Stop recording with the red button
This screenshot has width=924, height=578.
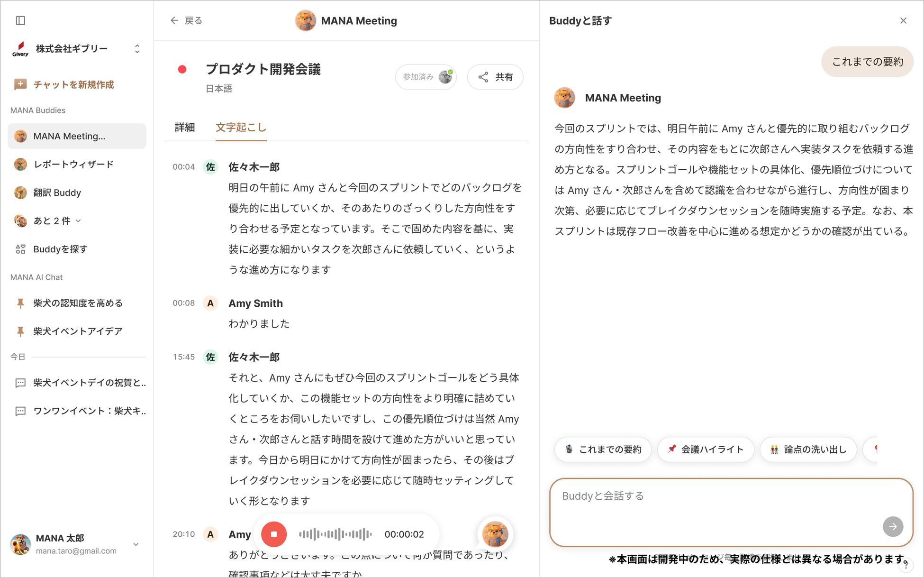(x=274, y=534)
